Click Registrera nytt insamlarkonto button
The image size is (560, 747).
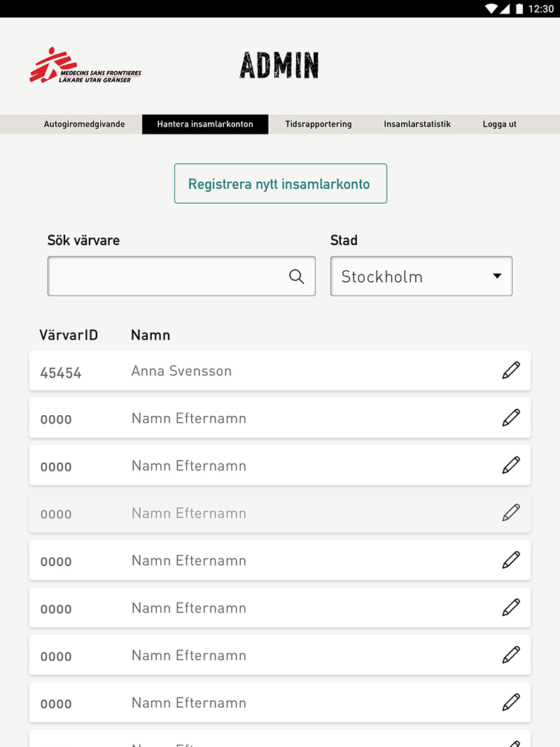coord(281,184)
